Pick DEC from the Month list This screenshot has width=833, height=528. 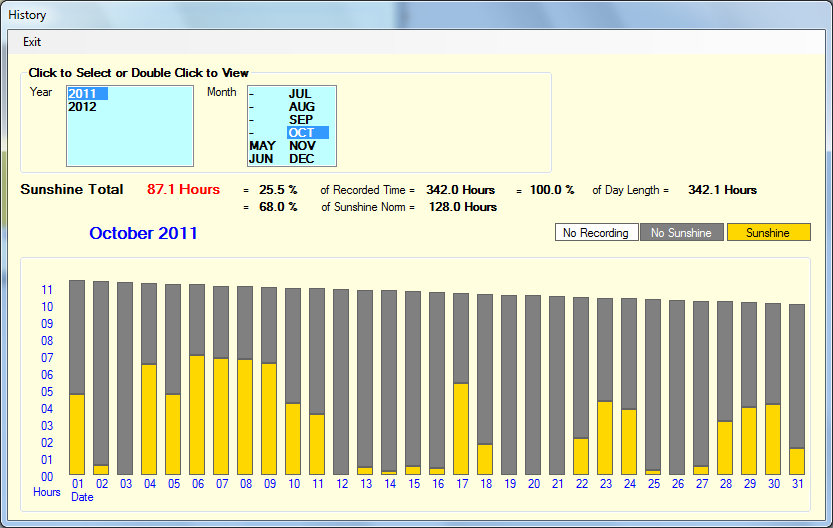click(x=302, y=159)
